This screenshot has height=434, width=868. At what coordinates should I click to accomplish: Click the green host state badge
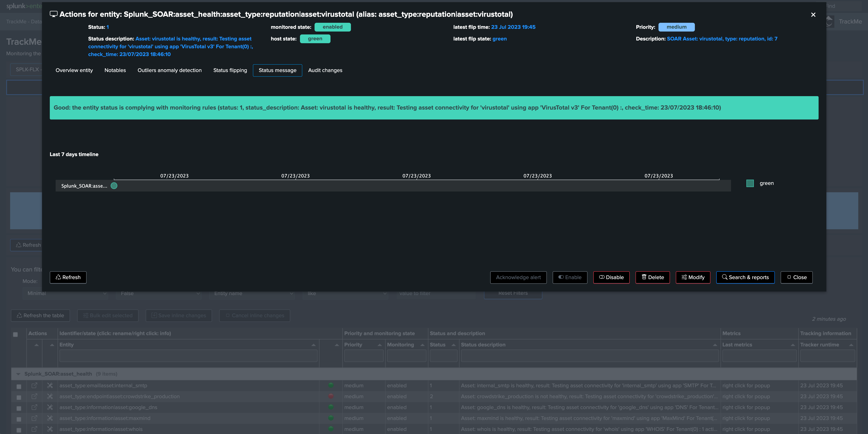point(315,39)
